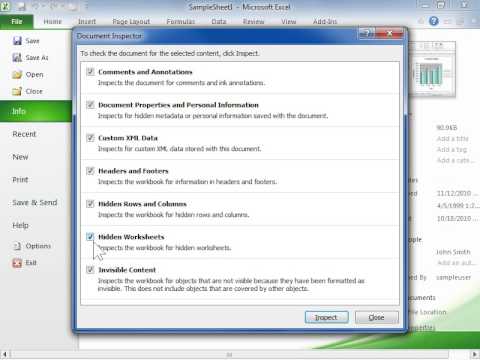This screenshot has width=480, height=360.
Task: Click the Inspect button
Action: click(x=326, y=317)
